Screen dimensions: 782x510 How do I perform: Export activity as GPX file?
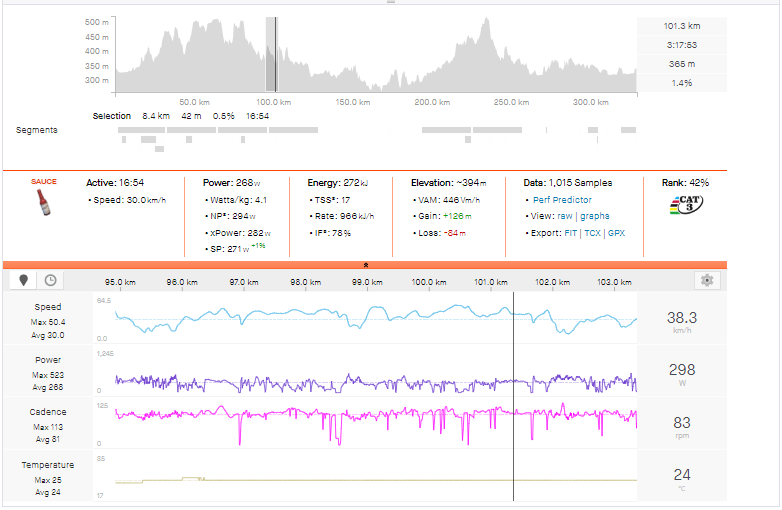coord(616,233)
